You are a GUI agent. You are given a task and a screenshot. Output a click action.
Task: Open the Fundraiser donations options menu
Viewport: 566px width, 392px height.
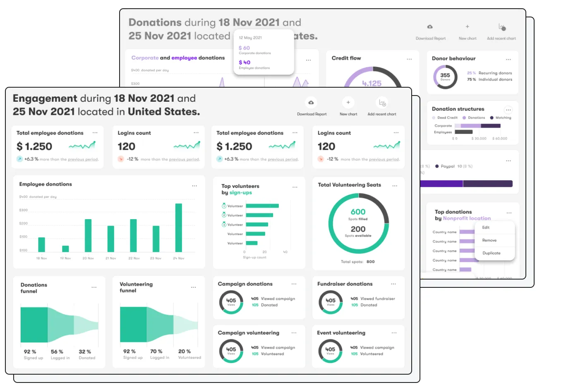(393, 284)
